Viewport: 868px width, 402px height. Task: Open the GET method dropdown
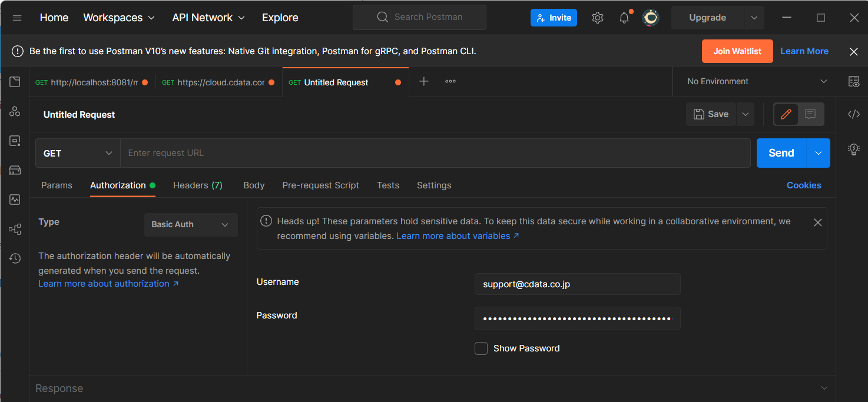[x=78, y=153]
